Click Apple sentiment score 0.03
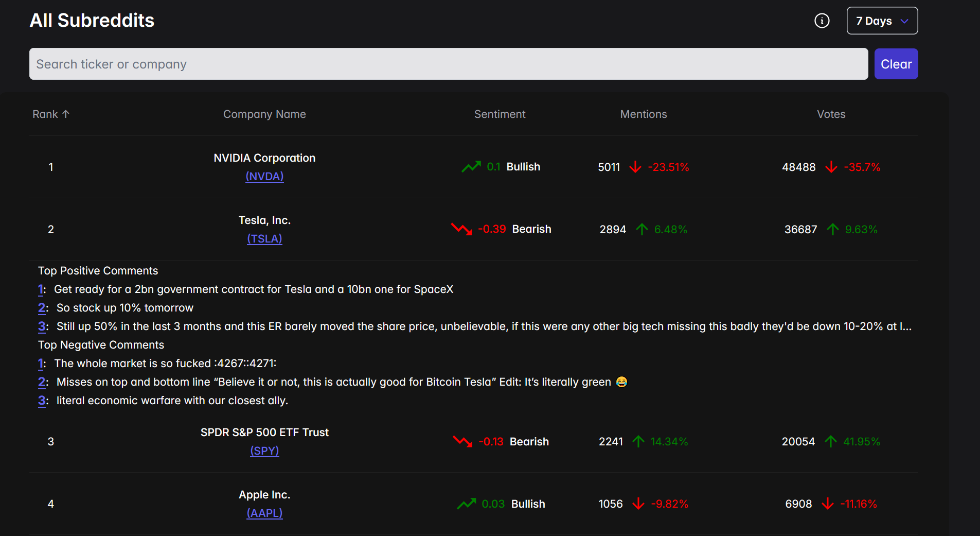 click(493, 504)
